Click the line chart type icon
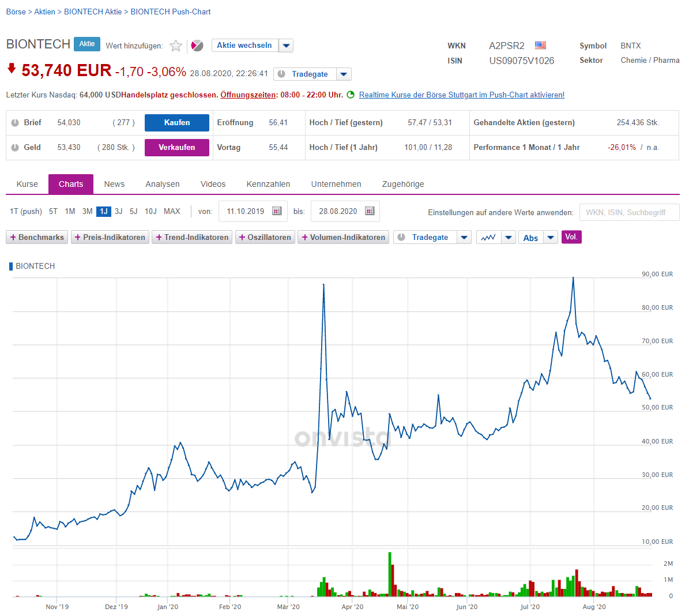 488,238
